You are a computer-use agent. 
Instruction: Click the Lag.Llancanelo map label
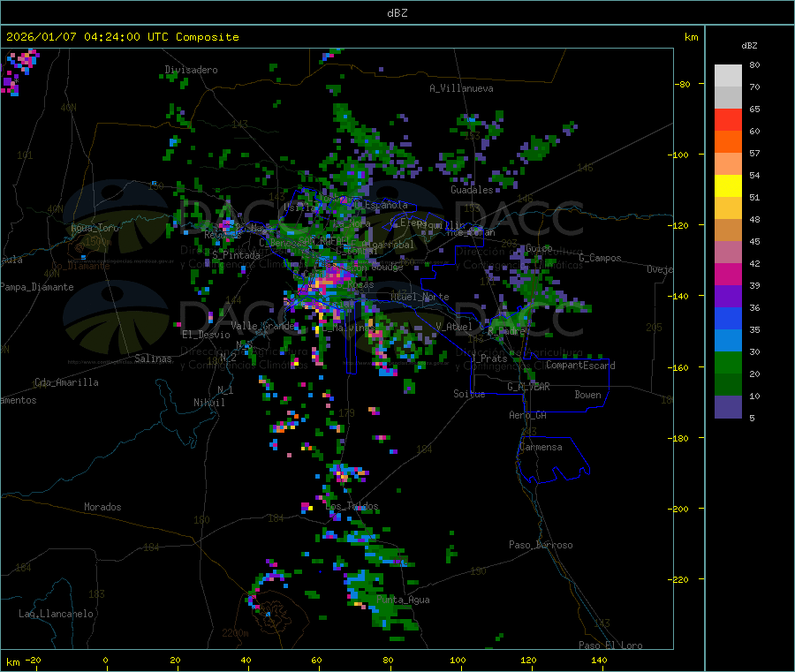[x=57, y=614]
